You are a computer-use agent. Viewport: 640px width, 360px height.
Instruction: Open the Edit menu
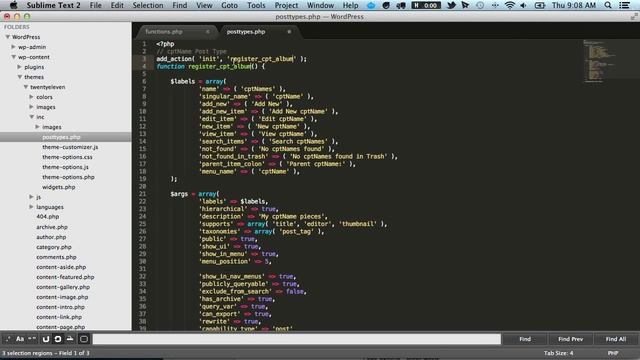point(117,5)
